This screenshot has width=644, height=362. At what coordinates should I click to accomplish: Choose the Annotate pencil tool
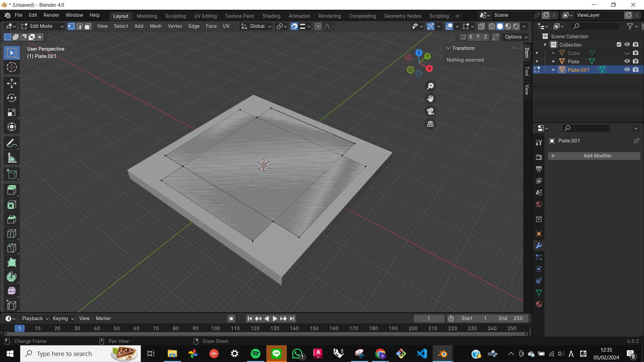coord(12,143)
